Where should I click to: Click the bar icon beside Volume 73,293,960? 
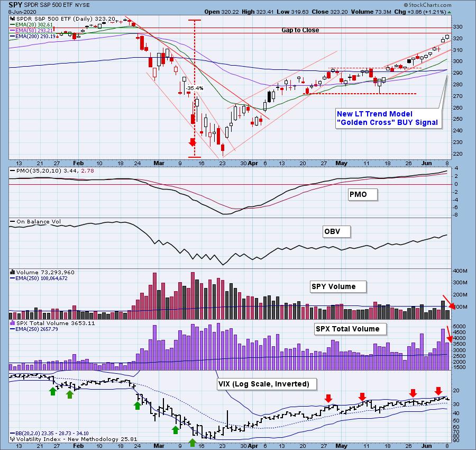pyautogui.click(x=13, y=272)
